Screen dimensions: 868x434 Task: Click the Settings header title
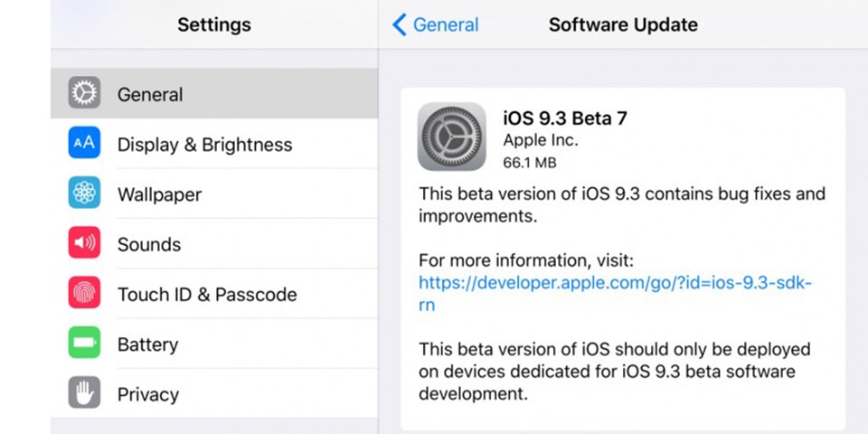click(x=214, y=25)
